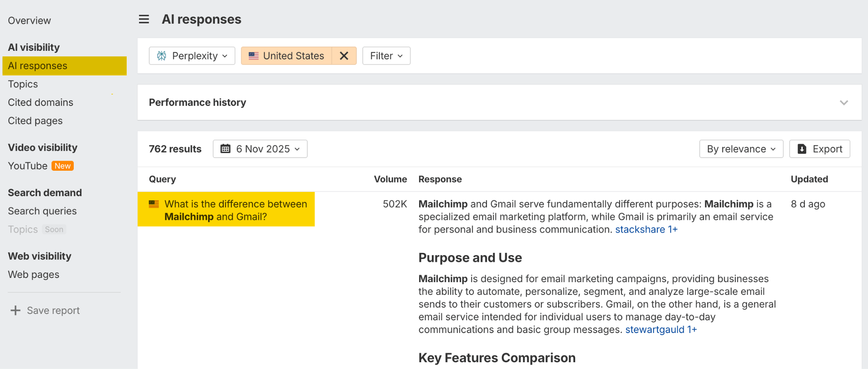Viewport: 868px width, 369px height.
Task: Click the Perplexity logo icon
Action: [161, 56]
